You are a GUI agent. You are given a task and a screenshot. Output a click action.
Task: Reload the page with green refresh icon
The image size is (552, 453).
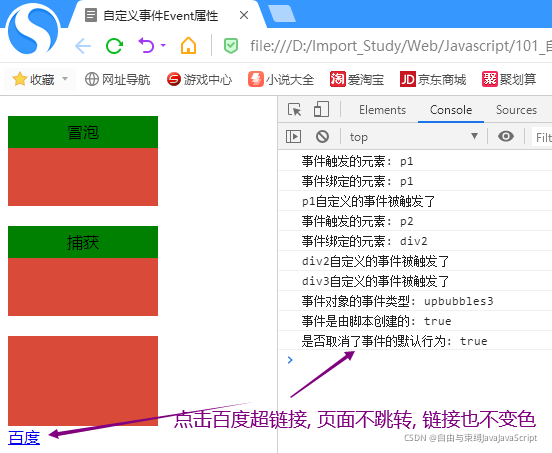[x=114, y=46]
